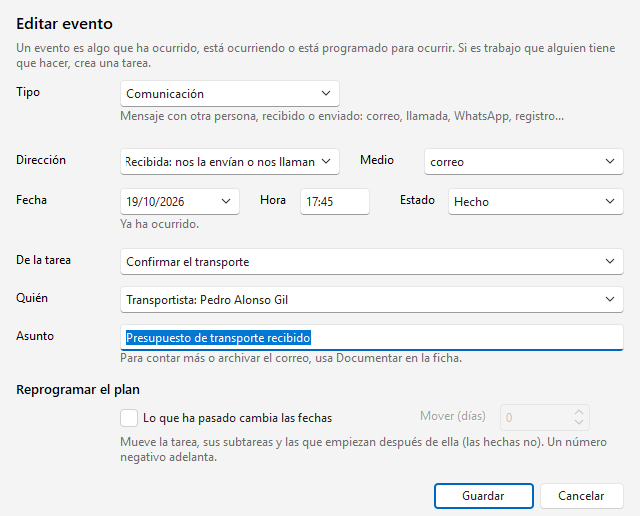Click the Cancelar button
640x516 pixels.
(581, 496)
